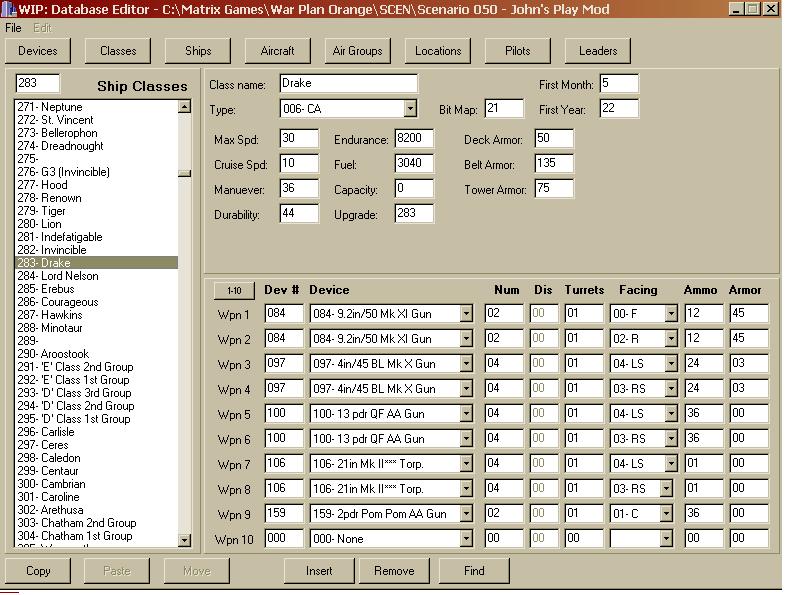786x595 pixels.
Task: Open the Wpn 7 device dropdown
Action: click(x=466, y=464)
